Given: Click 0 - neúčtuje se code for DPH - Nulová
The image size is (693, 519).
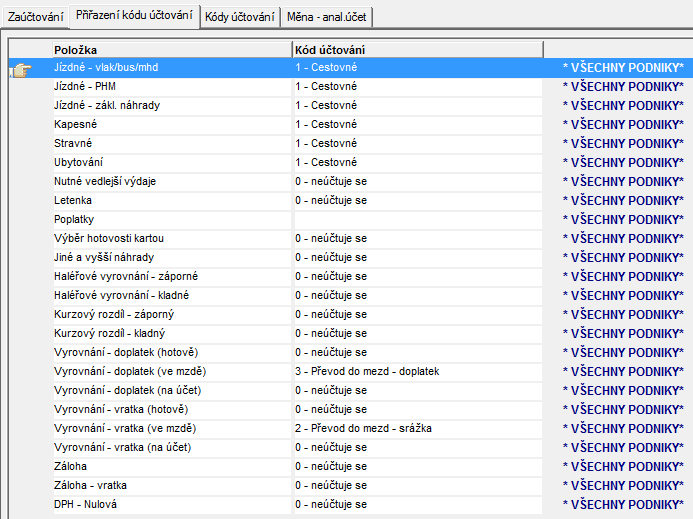Looking at the screenshot, I should (418, 505).
